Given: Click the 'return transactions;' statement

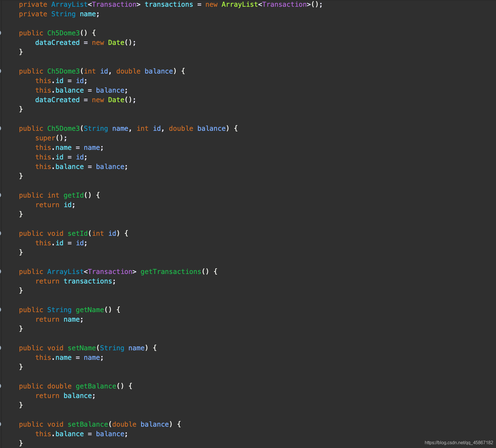Looking at the screenshot, I should pos(75,281).
